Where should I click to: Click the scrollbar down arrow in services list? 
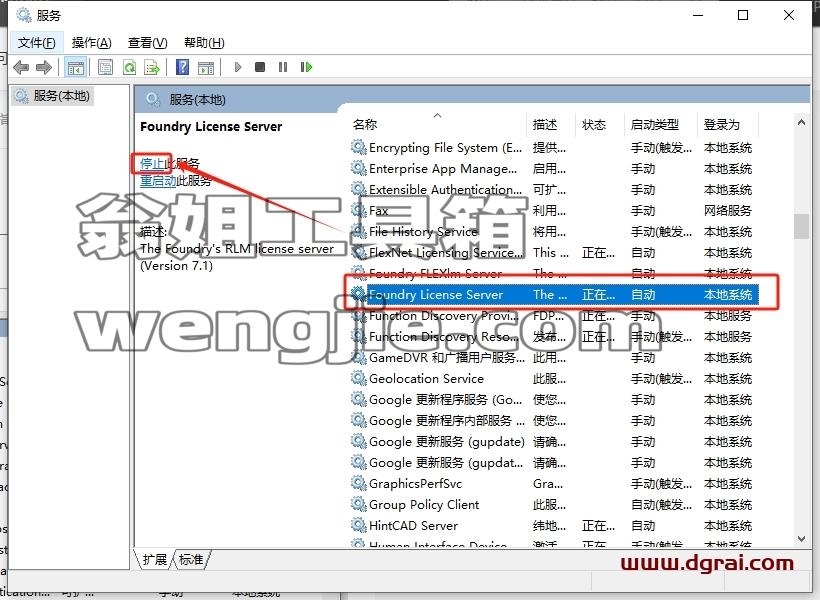tap(801, 538)
